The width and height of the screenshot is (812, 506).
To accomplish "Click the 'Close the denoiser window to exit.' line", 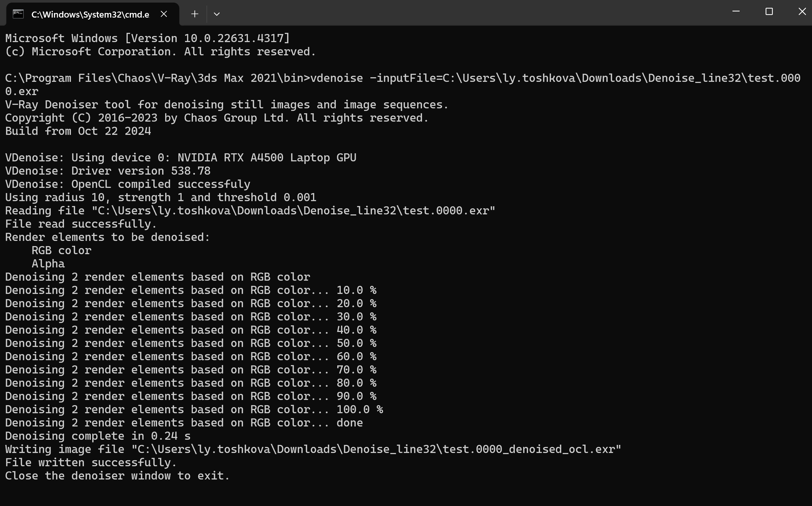I will coord(118,475).
